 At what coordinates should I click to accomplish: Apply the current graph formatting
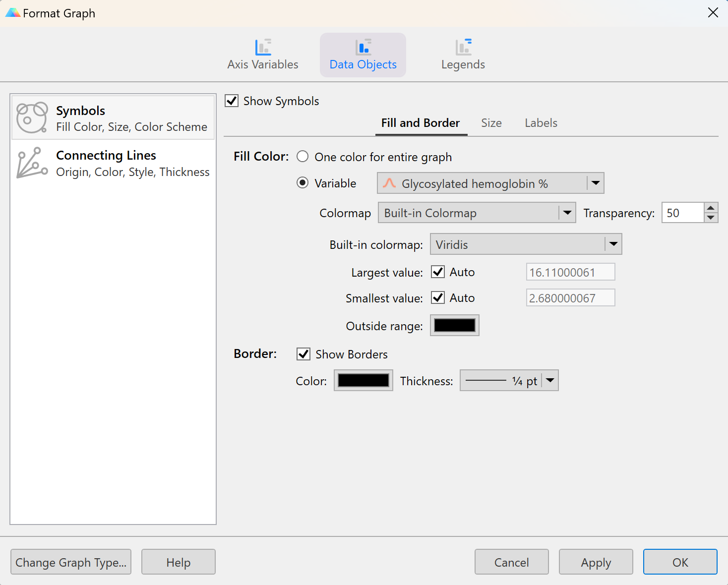coord(596,562)
